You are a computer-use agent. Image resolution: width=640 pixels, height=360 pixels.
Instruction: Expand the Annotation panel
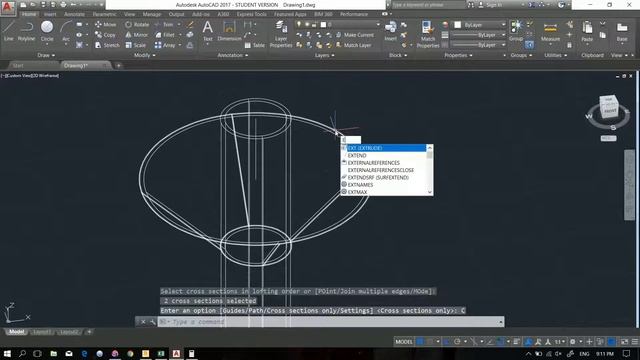coord(233,55)
